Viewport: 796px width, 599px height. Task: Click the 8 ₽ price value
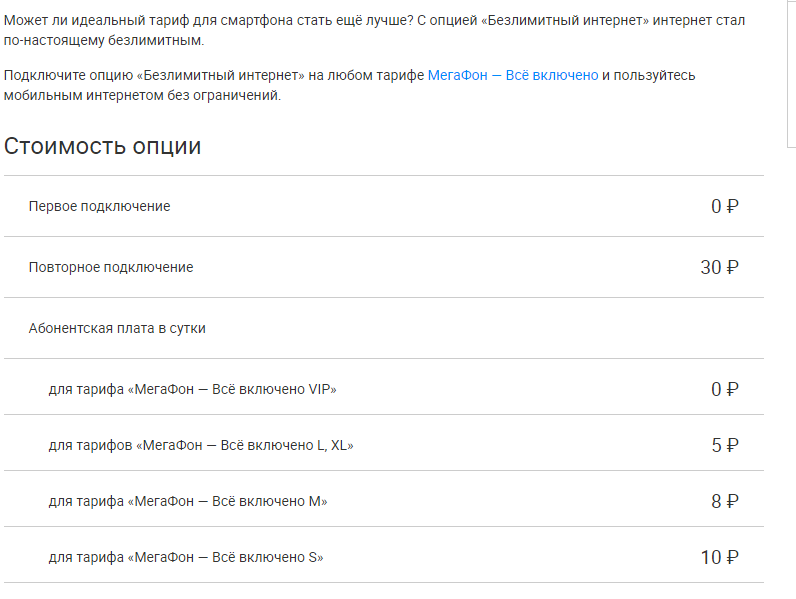(725, 501)
